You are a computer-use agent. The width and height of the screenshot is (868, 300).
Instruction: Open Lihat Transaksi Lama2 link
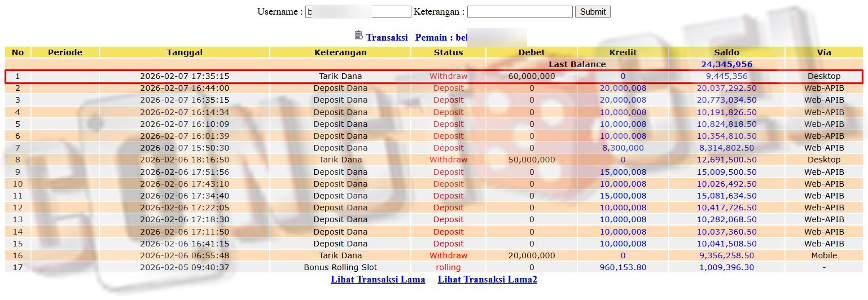[487, 279]
